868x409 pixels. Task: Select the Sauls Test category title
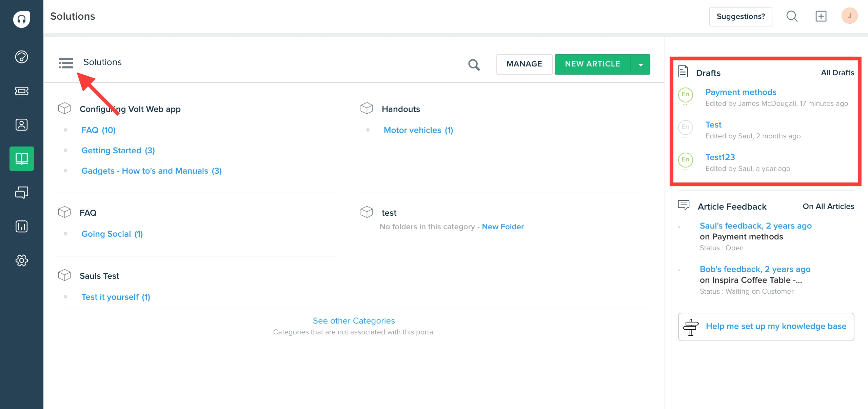tap(99, 276)
